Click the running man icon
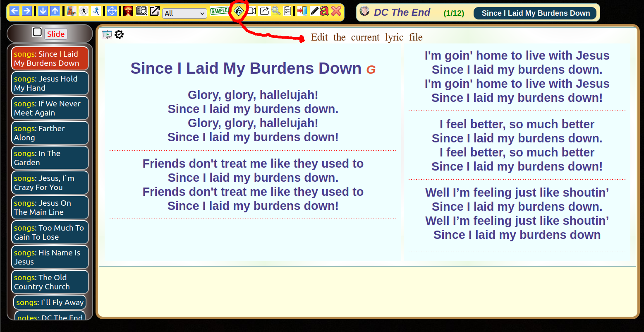644x332 pixels. pyautogui.click(x=96, y=11)
